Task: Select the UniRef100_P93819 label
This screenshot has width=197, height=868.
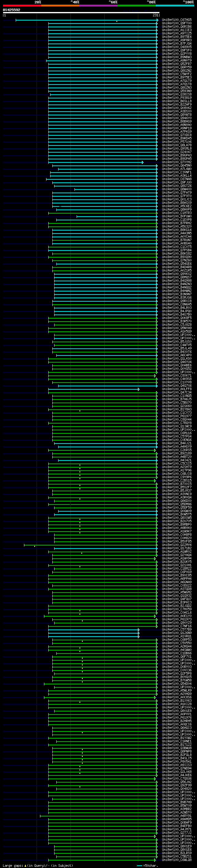Action: tap(177, 98)
